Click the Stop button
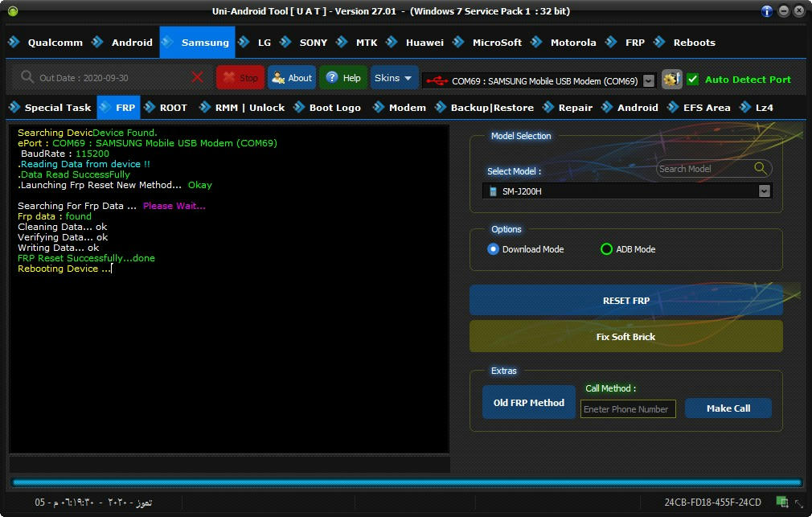This screenshot has height=517, width=812. (240, 78)
